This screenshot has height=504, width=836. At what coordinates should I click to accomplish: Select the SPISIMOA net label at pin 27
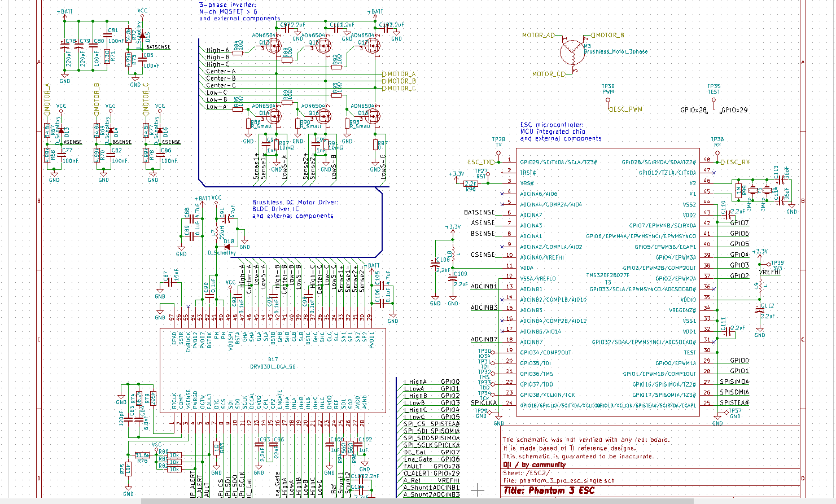[734, 382]
